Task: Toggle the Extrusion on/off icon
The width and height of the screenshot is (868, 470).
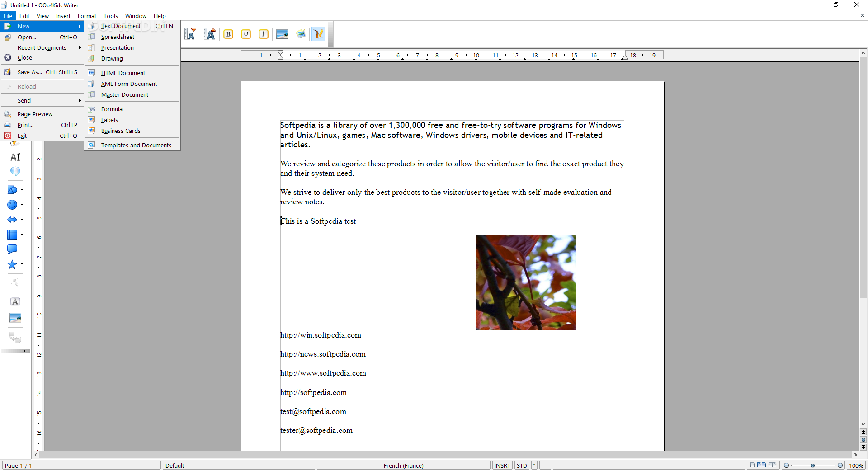Action: pos(15,337)
